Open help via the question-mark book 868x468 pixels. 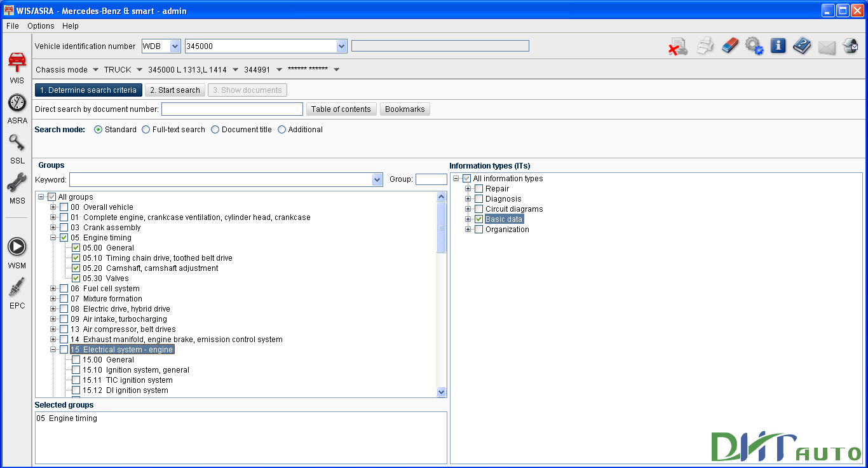[x=802, y=46]
